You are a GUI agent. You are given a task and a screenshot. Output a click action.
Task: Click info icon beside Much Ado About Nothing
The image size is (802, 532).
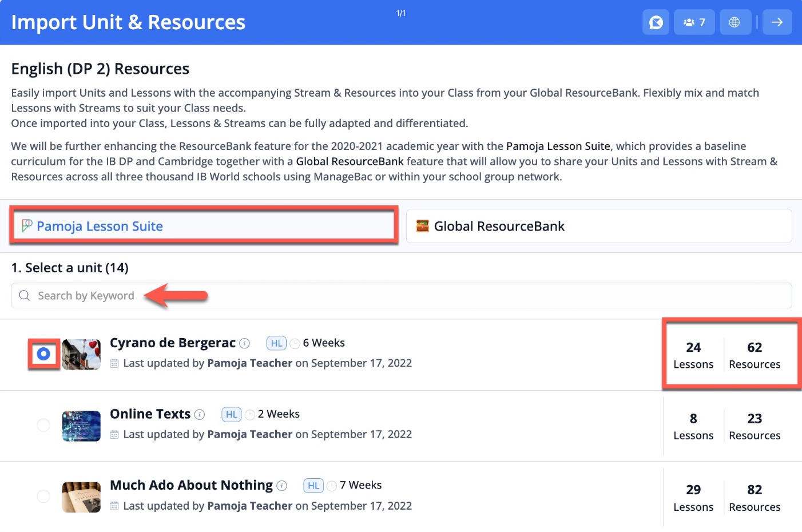pos(282,486)
